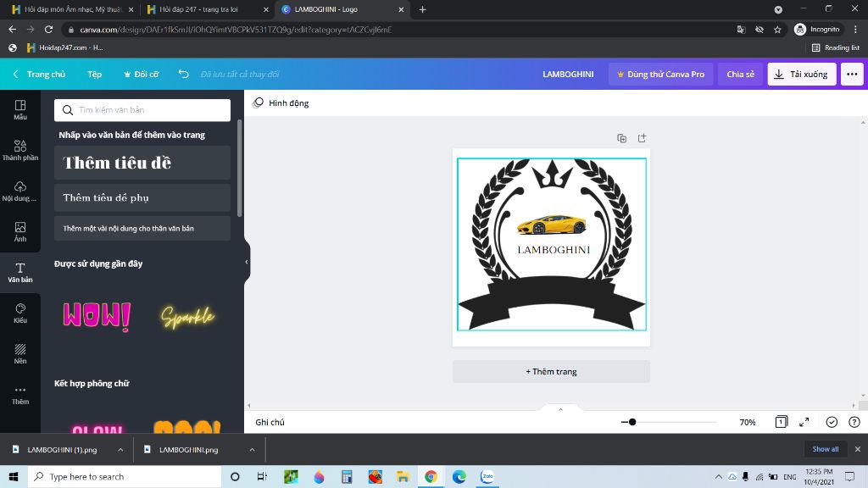The height and width of the screenshot is (488, 868).
Task: Click the Ghi chú notes label
Action: click(270, 422)
